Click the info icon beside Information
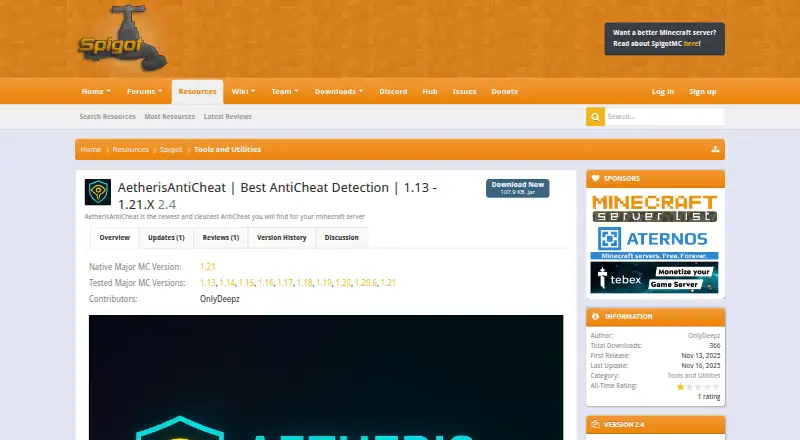Viewport: 800px width, 440px height. click(595, 316)
